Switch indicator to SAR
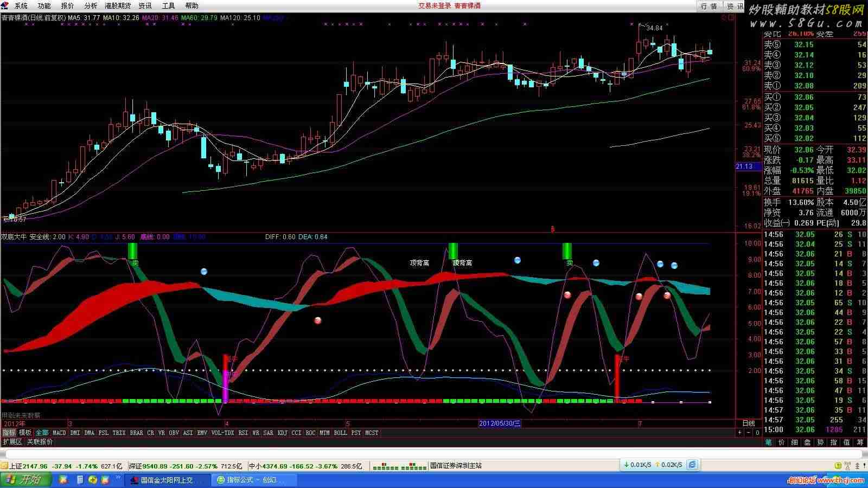This screenshot has width=868, height=488. (x=269, y=433)
